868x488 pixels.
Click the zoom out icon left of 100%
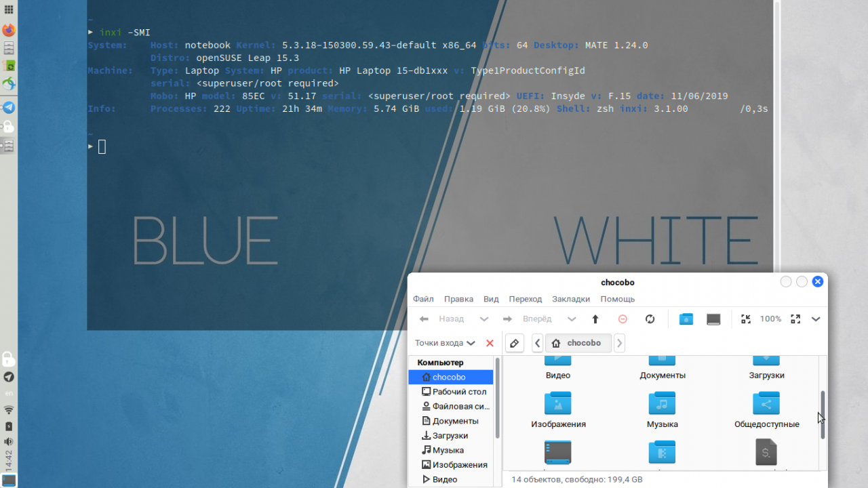(x=746, y=319)
